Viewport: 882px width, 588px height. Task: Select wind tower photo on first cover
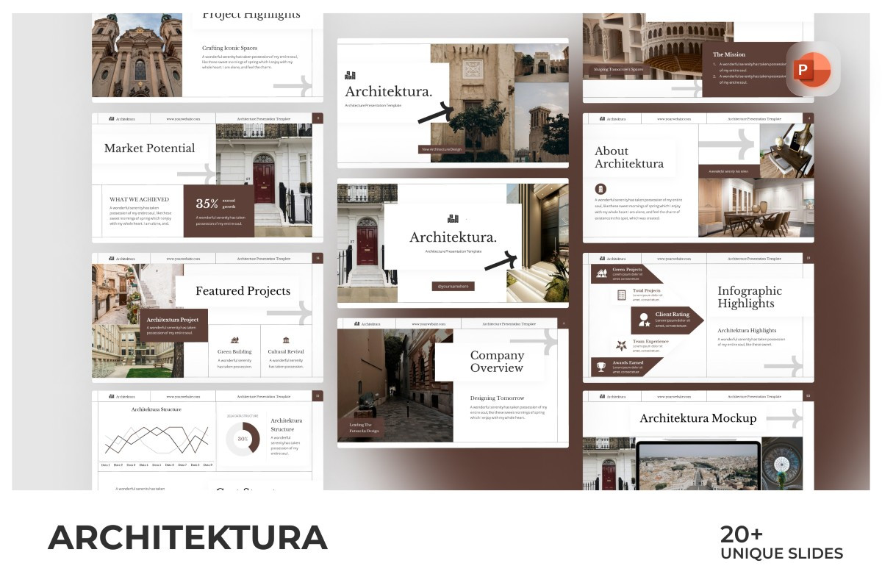542,122
